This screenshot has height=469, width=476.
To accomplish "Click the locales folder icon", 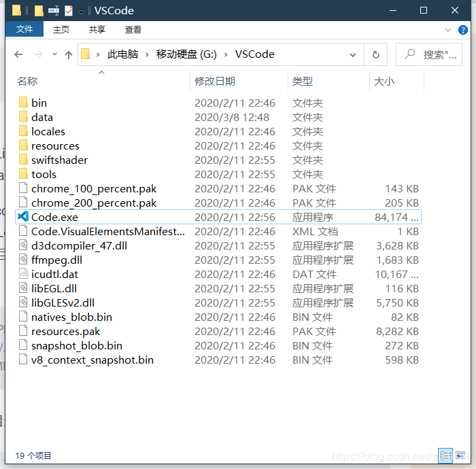I will 23,131.
